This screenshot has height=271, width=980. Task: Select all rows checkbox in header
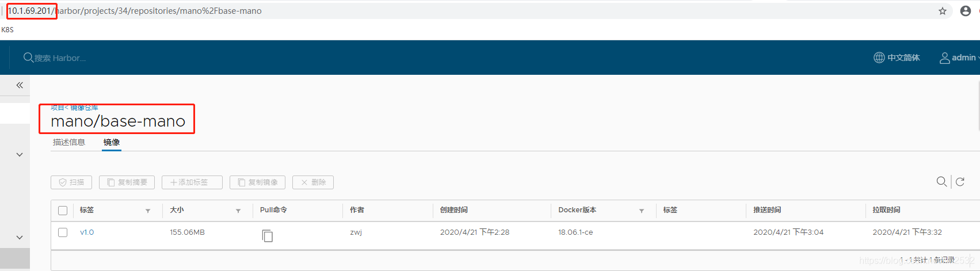[63, 211]
